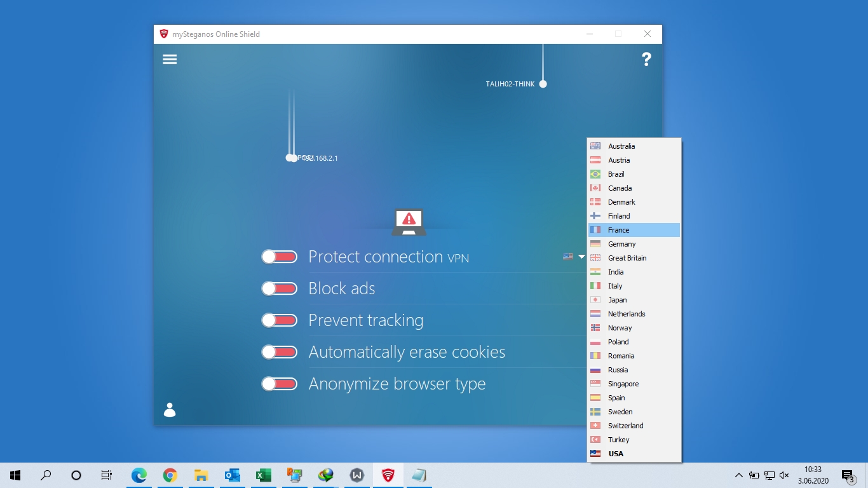The height and width of the screenshot is (488, 868).
Task: Choose Italy in the country list
Action: (x=634, y=286)
